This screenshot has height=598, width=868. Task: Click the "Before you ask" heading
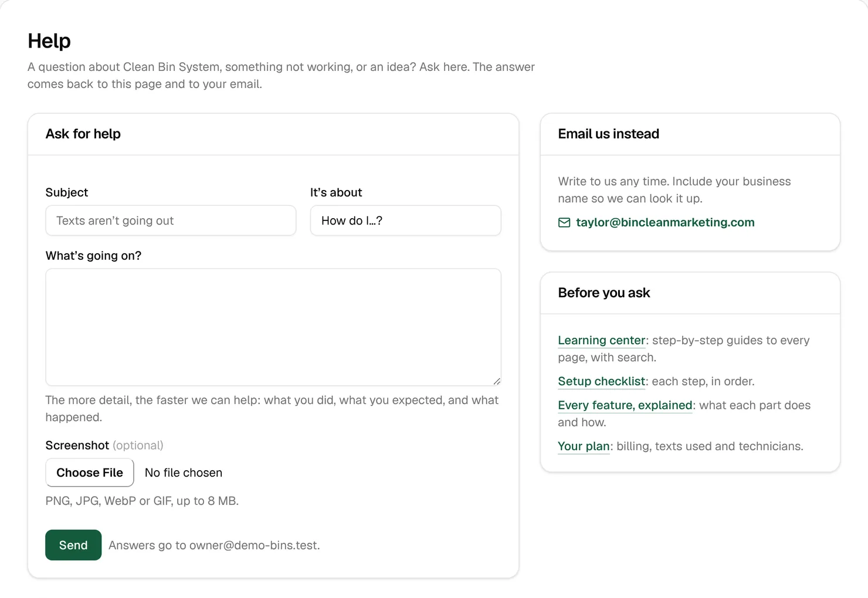pyautogui.click(x=604, y=293)
